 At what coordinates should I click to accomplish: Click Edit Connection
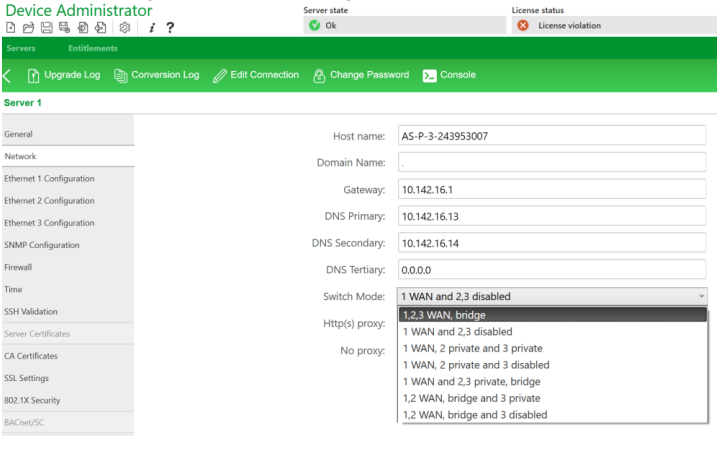click(256, 75)
